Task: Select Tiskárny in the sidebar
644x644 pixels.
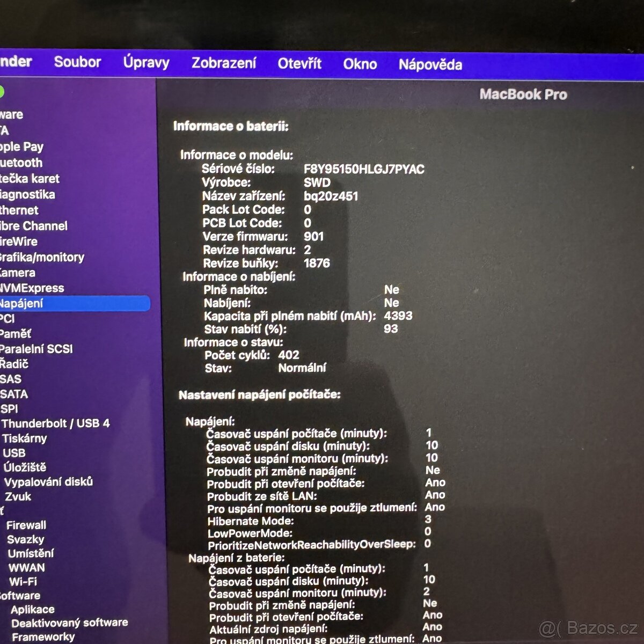Action: coord(24,438)
